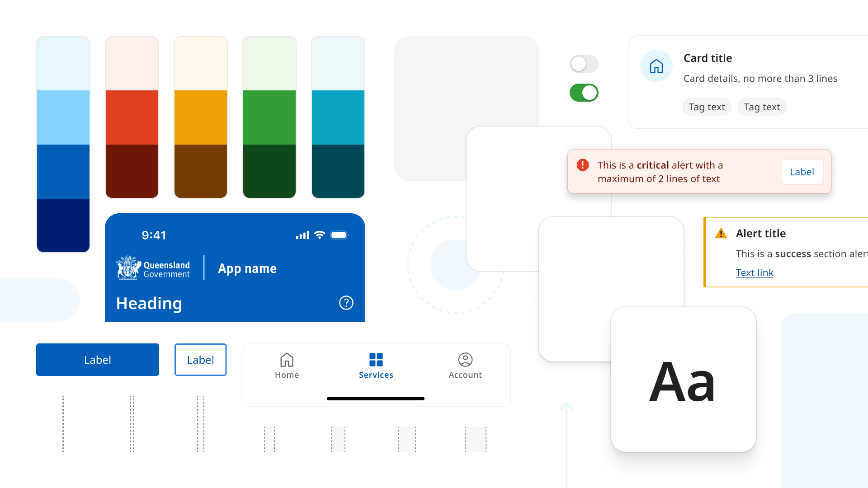The height and width of the screenshot is (488, 868).
Task: Click the help question mark icon
Action: 346,303
